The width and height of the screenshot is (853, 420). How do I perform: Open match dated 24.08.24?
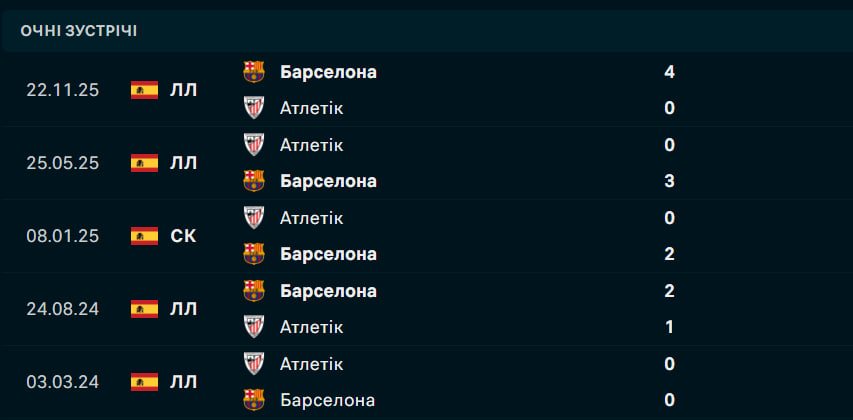pyautogui.click(x=63, y=309)
